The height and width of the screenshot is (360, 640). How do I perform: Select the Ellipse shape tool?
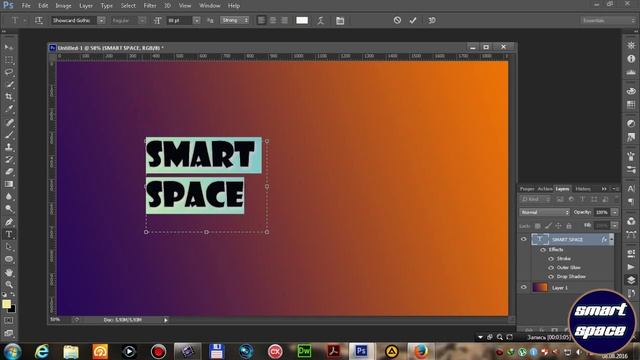(9, 259)
